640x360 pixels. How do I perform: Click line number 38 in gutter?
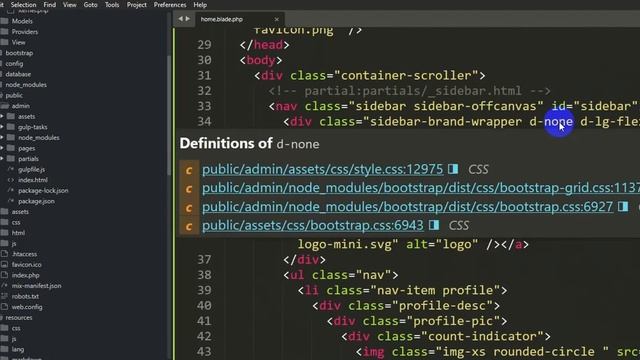[204, 275]
